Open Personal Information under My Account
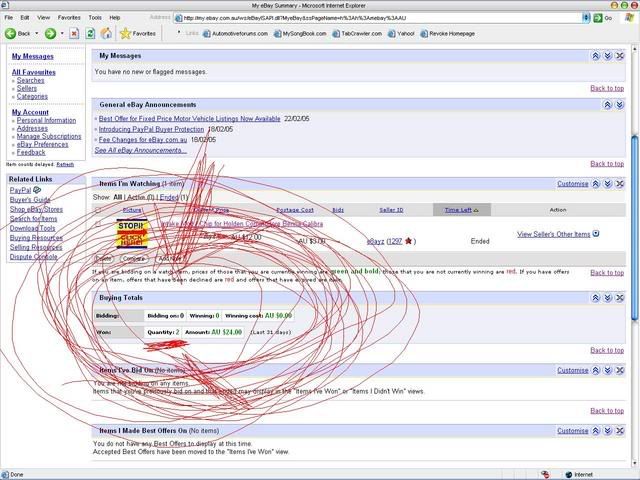 (x=46, y=120)
